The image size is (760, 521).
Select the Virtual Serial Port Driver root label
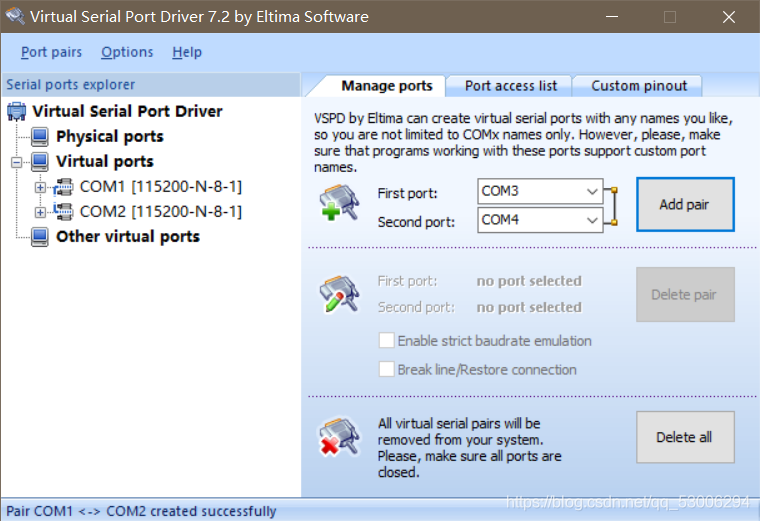pos(127,111)
